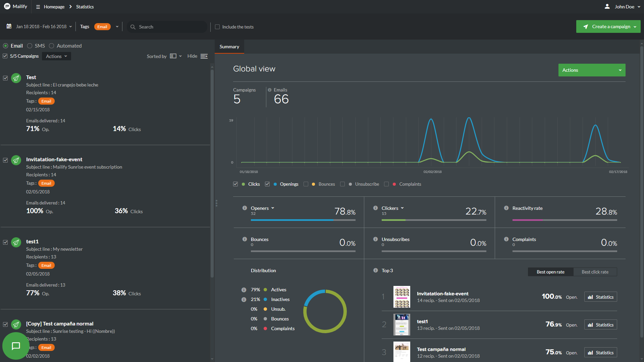The width and height of the screenshot is (644, 362).
Task: Open Statistics for Invitatation-fake-event
Action: tap(600, 297)
